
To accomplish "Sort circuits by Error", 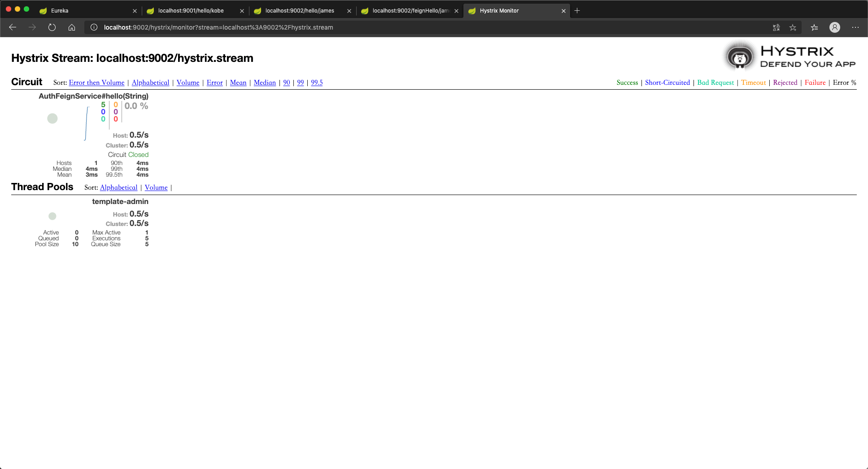I will [x=214, y=83].
